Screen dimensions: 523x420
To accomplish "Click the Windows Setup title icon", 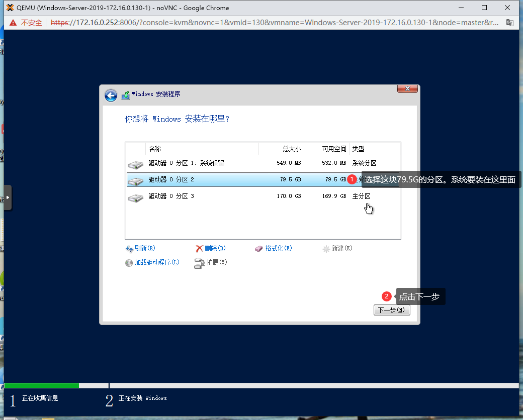I will coord(126,95).
